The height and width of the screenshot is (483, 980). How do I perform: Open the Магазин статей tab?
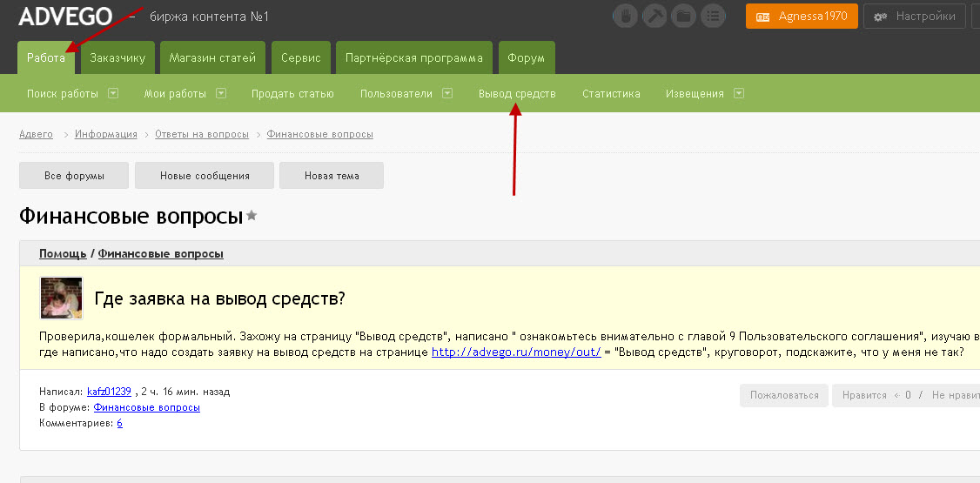pyautogui.click(x=212, y=58)
